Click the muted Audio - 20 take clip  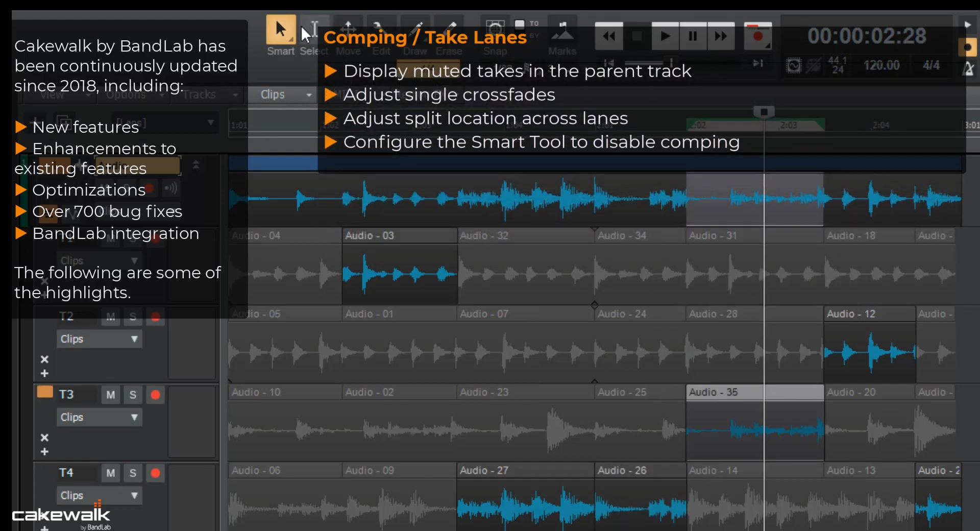point(869,423)
